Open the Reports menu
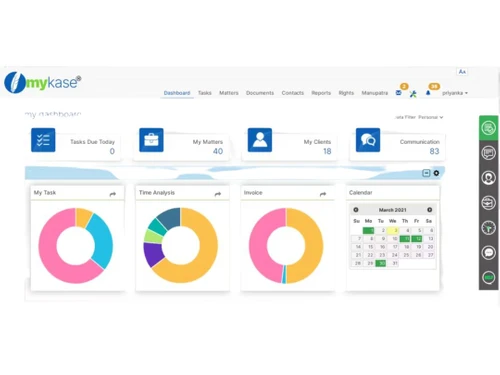 [x=321, y=93]
